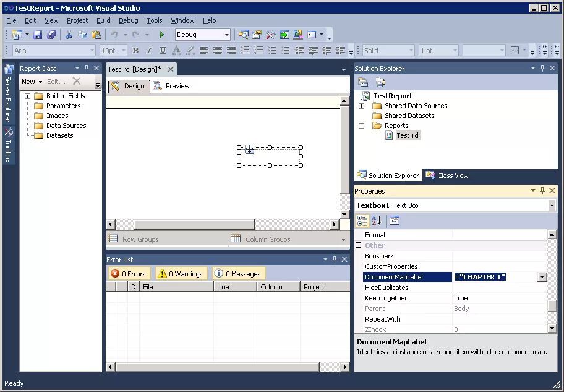Pin the Report Data panel
Screen dimensions: 564x392
[87, 68]
